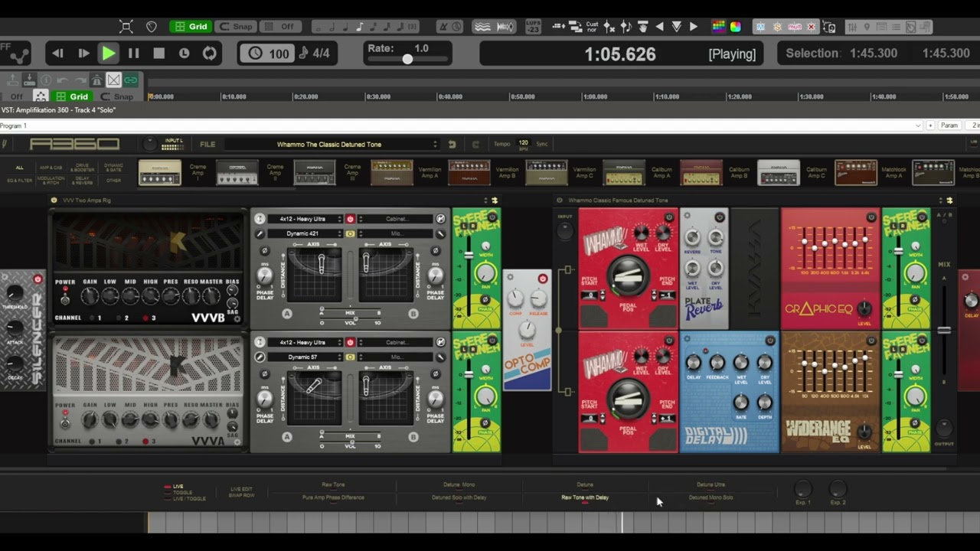Screen dimensions: 980x551
Task: Click the Rate playback slider handle
Action: coord(407,60)
